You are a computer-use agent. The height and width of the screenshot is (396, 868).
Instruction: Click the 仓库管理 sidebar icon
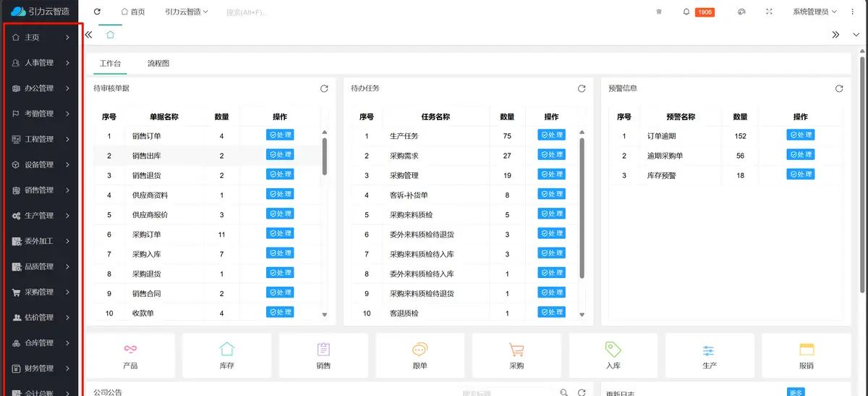point(16,342)
